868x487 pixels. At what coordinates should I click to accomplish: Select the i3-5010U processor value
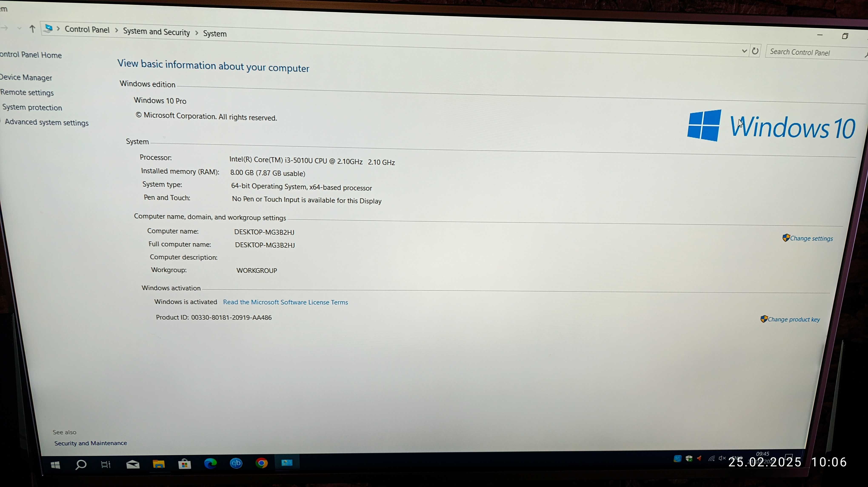[312, 160]
